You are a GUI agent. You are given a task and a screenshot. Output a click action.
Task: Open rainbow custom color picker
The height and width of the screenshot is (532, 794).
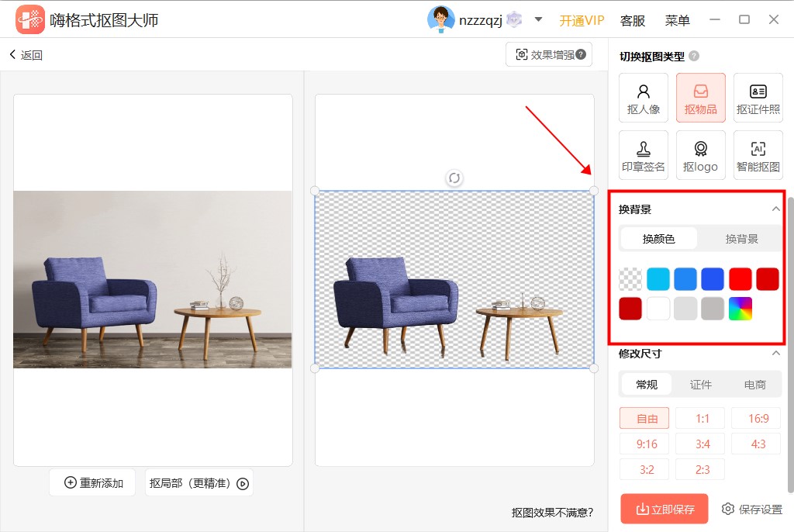click(740, 309)
